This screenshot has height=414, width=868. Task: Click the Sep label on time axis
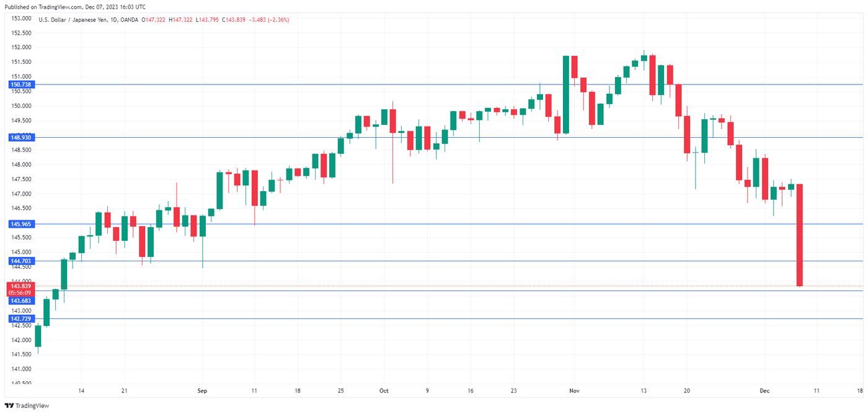click(x=201, y=390)
